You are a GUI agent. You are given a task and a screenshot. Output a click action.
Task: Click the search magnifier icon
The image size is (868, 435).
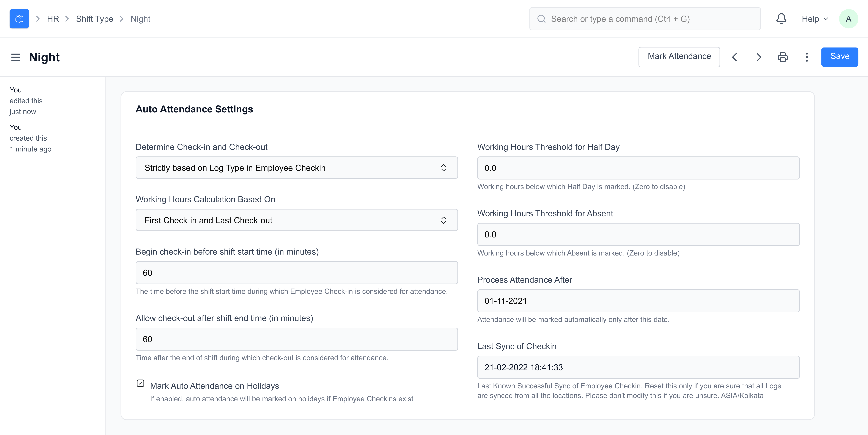coord(541,19)
